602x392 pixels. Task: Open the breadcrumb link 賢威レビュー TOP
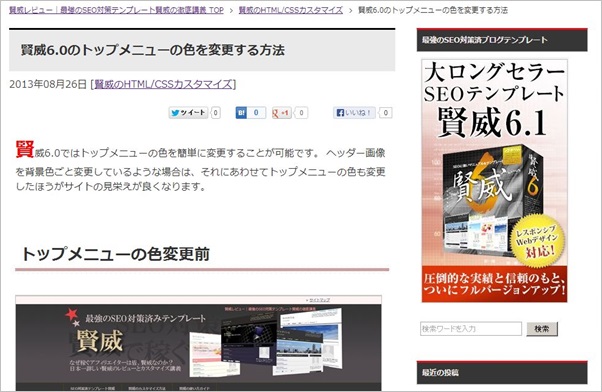point(116,10)
